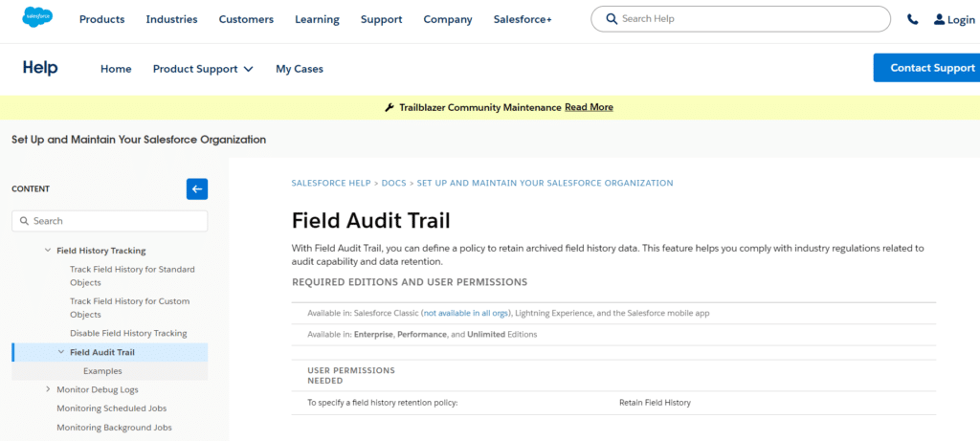Image resolution: width=980 pixels, height=441 pixels.
Task: Click into the sidebar content Search box
Action: click(x=110, y=221)
